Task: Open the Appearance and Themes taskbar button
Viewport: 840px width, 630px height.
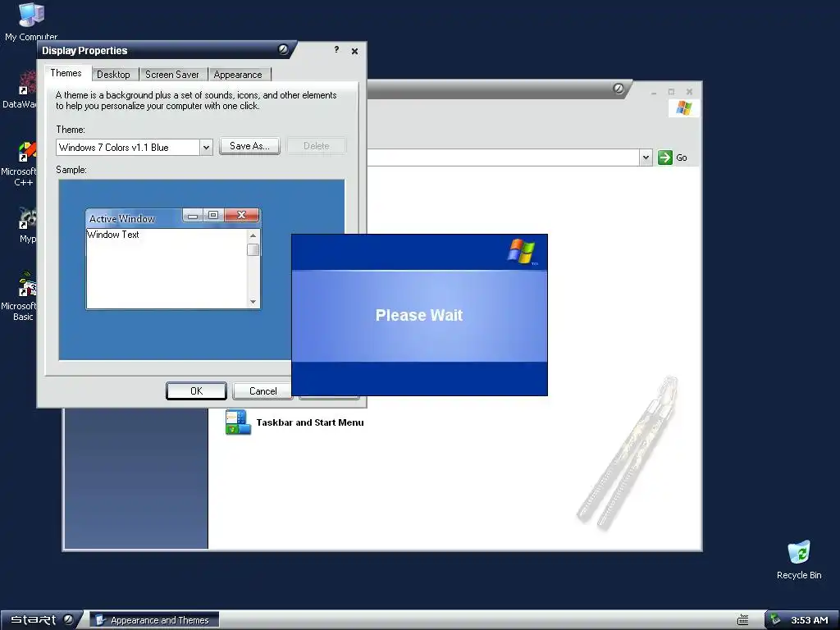Action: [x=154, y=620]
